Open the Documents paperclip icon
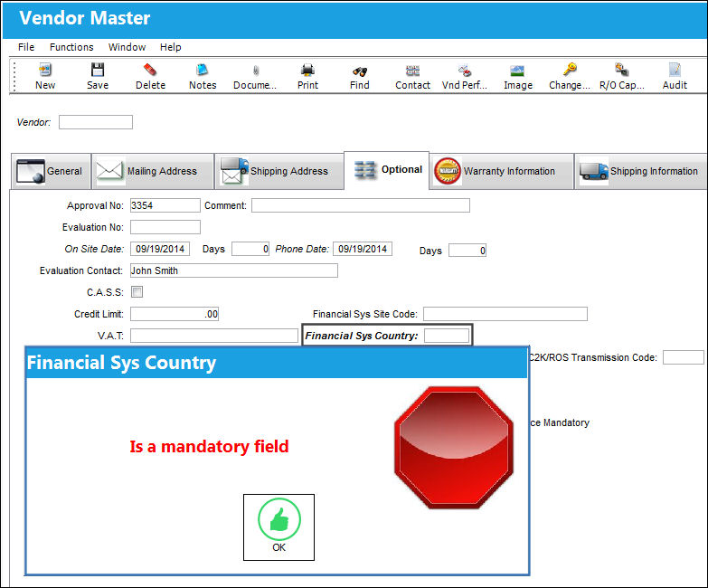 [256, 70]
